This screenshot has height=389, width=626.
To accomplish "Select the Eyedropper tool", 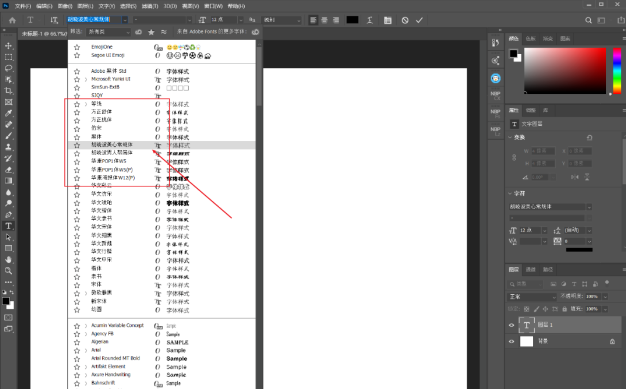I will 8,113.
